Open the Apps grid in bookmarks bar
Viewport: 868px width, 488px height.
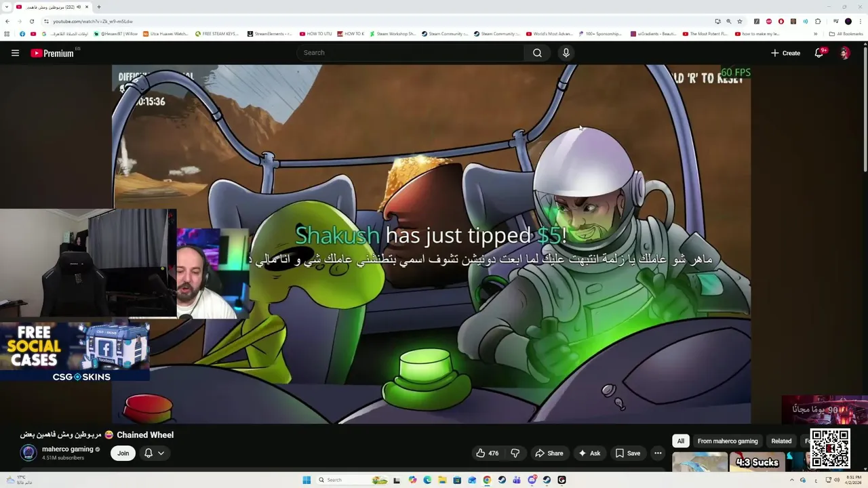point(7,34)
